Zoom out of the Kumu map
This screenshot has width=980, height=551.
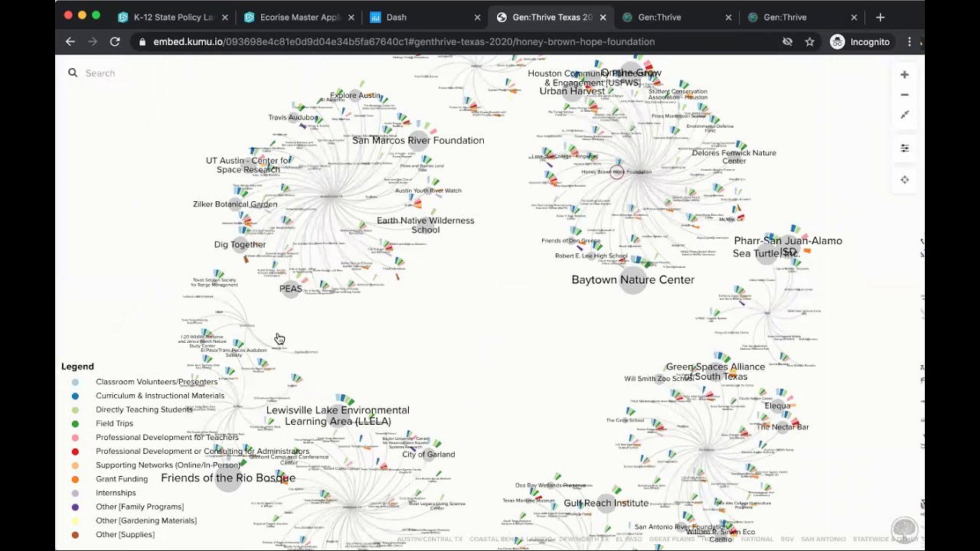coord(904,95)
